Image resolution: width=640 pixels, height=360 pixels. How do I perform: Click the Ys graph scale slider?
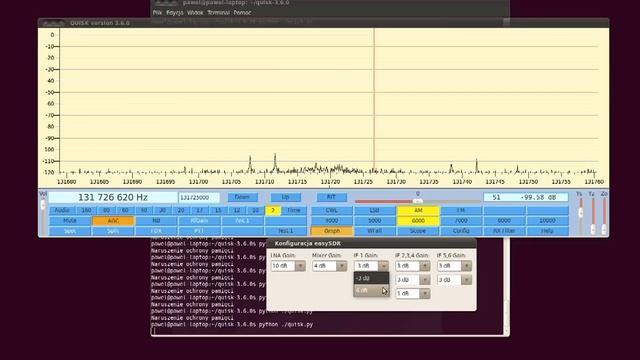[580, 215]
